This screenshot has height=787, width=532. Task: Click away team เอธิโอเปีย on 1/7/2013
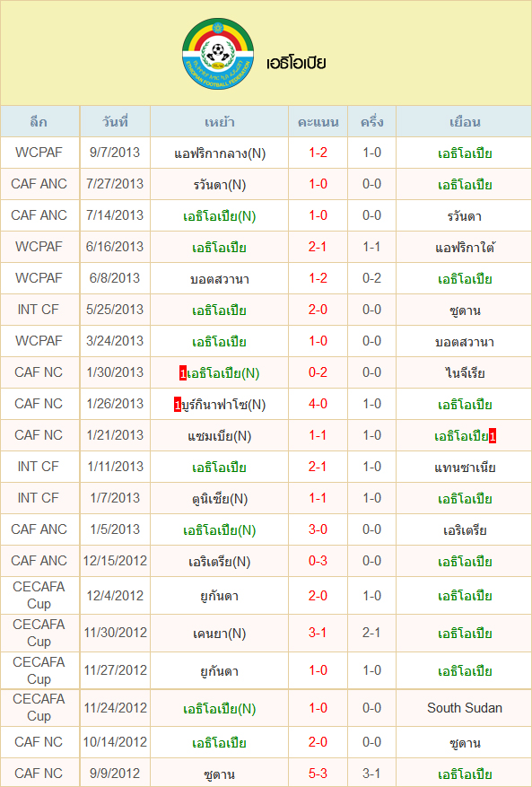pyautogui.click(x=465, y=500)
